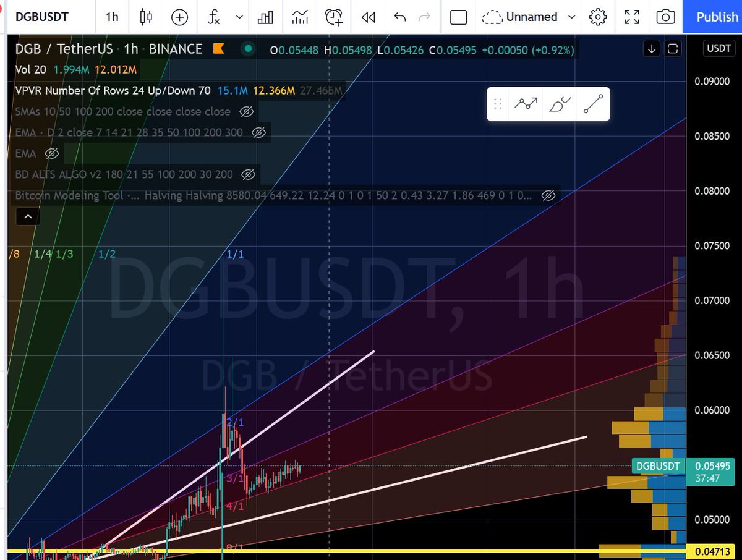The width and height of the screenshot is (742, 560).
Task: Click the DGBUSDT price label tag
Action: pos(659,466)
